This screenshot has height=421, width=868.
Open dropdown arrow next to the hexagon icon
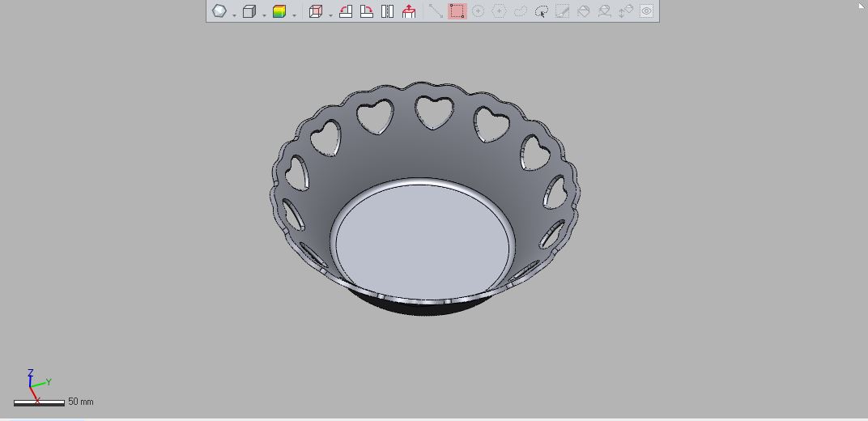pos(234,15)
